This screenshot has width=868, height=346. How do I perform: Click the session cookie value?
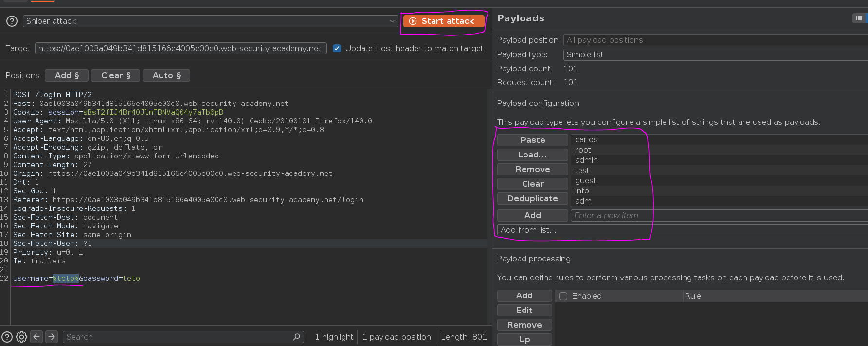pyautogui.click(x=153, y=112)
